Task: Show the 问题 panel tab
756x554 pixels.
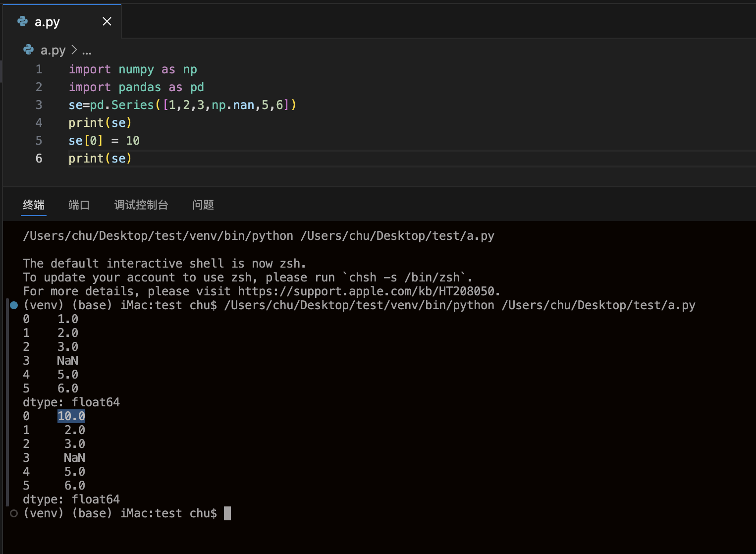Action: (x=203, y=205)
